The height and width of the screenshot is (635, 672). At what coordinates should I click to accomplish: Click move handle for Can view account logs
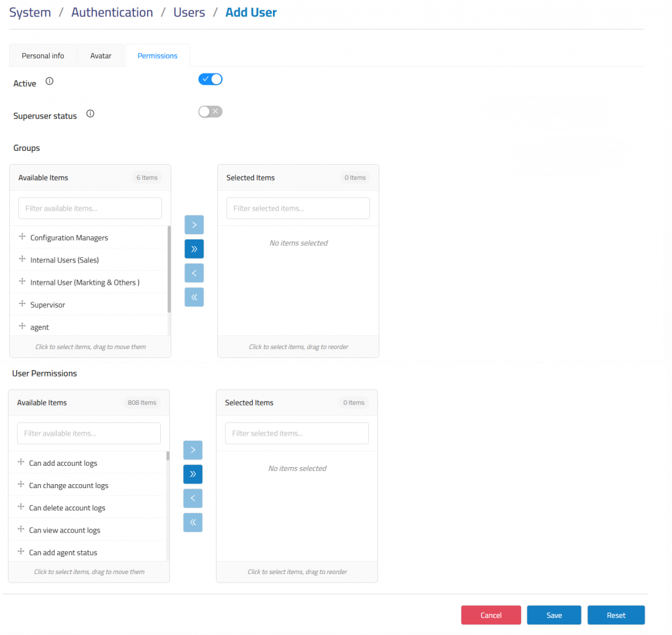point(21,529)
